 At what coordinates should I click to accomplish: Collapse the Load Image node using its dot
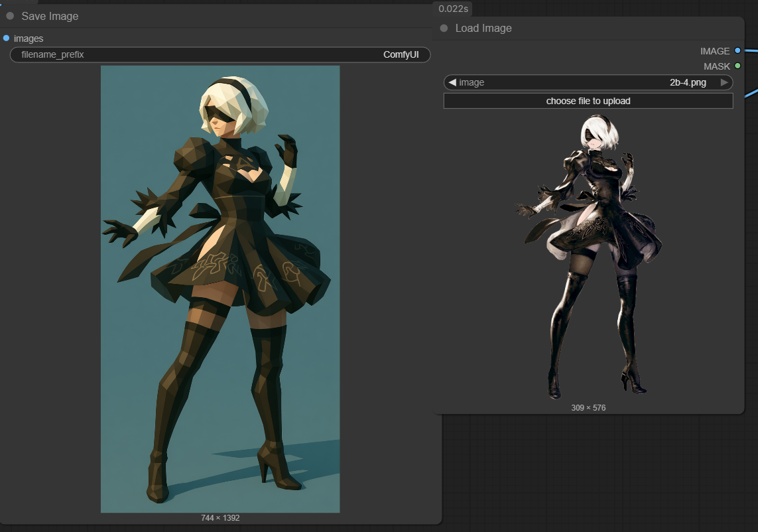[444, 29]
